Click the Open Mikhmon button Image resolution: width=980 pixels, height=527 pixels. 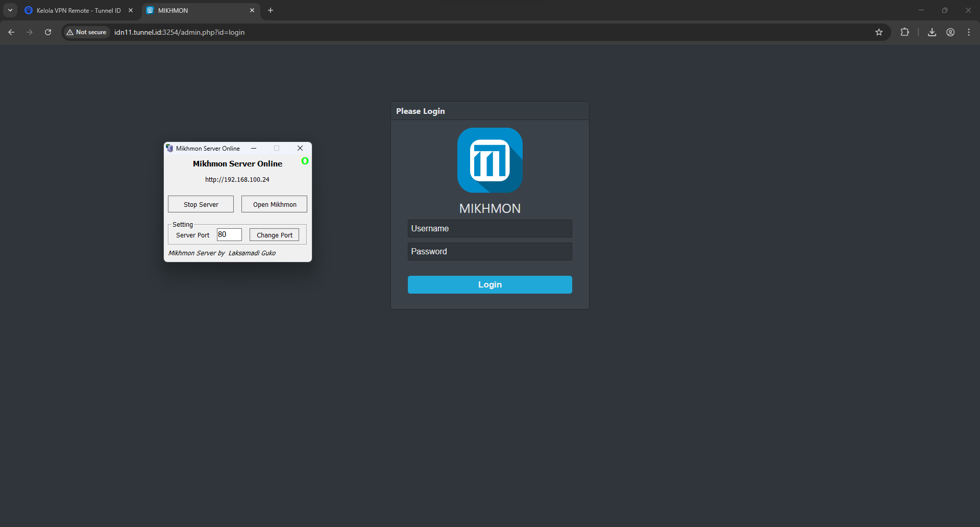click(x=274, y=204)
